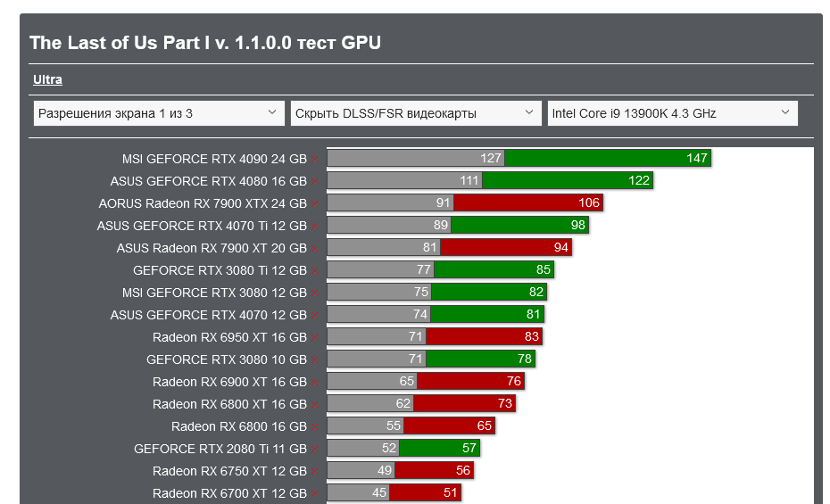Click the Radeon RX 6800 16 GB label
Image resolution: width=830 pixels, height=504 pixels.
point(238,426)
